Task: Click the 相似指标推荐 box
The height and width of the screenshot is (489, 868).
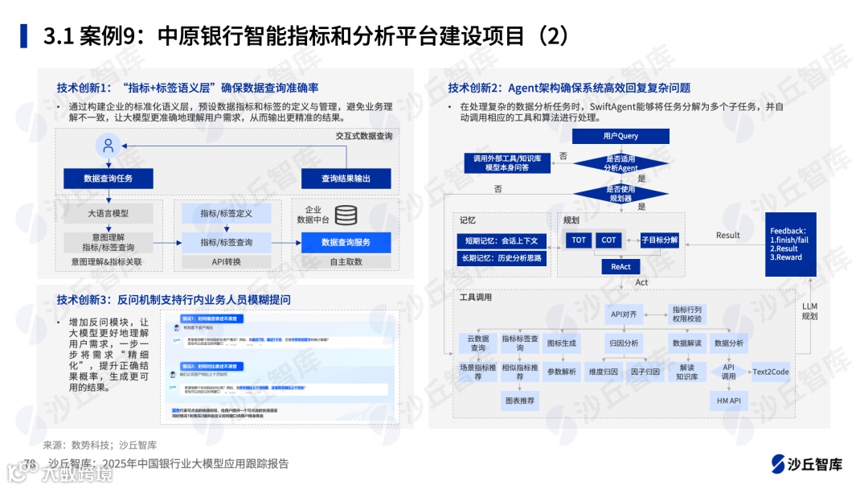Action: 520,372
